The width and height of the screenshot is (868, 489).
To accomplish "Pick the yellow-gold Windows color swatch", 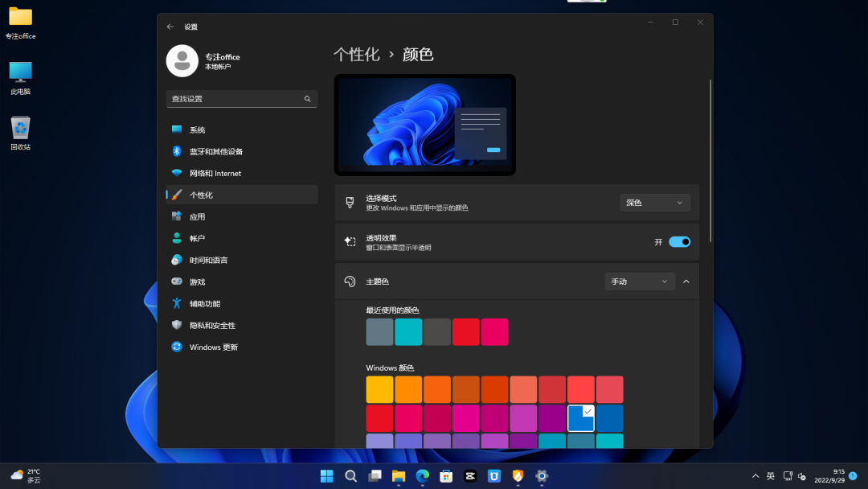I will click(379, 389).
